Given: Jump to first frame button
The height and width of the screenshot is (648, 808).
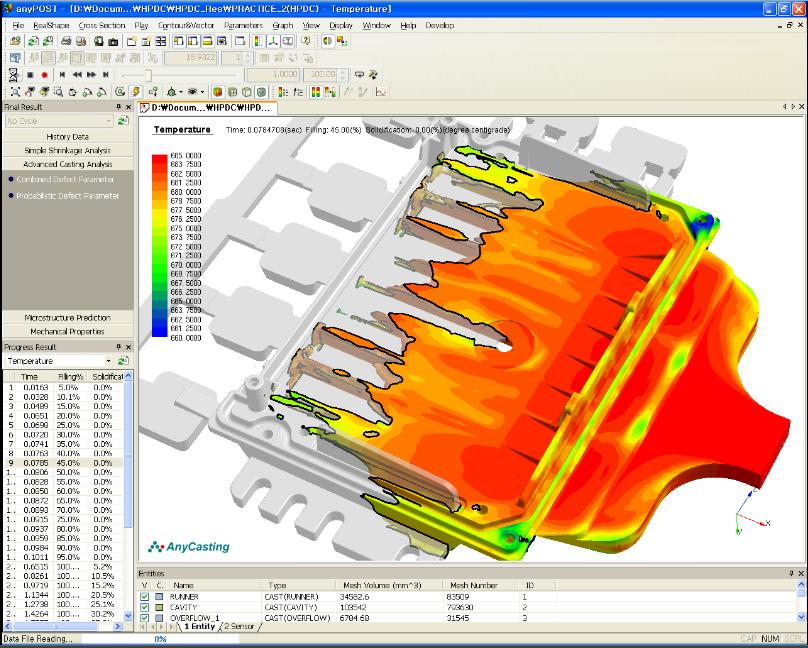Looking at the screenshot, I should point(62,75).
